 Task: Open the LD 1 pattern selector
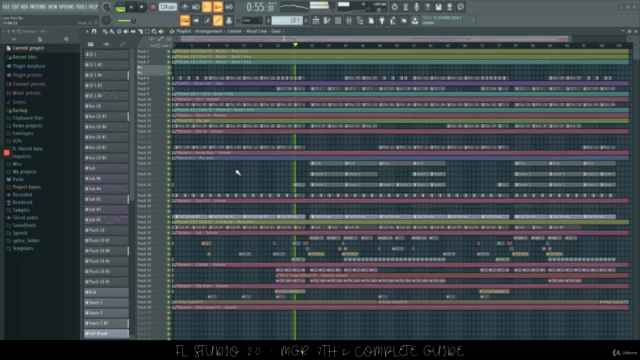tap(287, 20)
